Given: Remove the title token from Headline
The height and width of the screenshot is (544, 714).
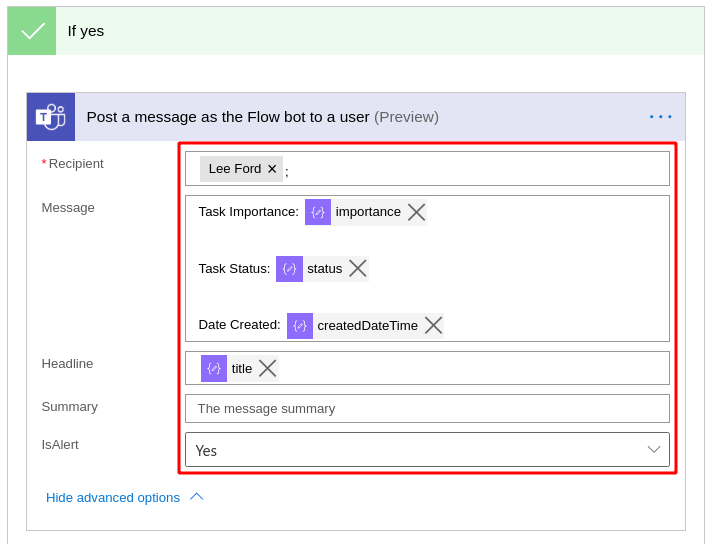Looking at the screenshot, I should tap(267, 368).
